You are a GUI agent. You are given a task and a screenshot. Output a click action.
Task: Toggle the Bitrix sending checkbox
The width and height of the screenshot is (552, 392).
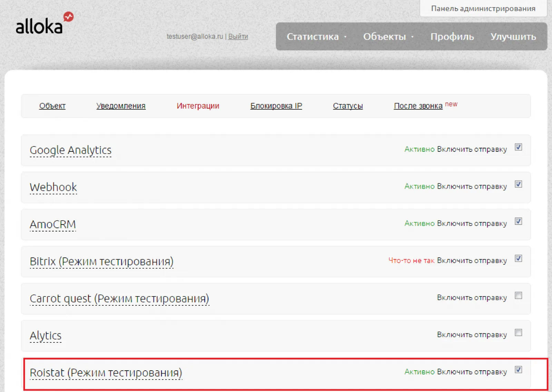click(x=518, y=258)
